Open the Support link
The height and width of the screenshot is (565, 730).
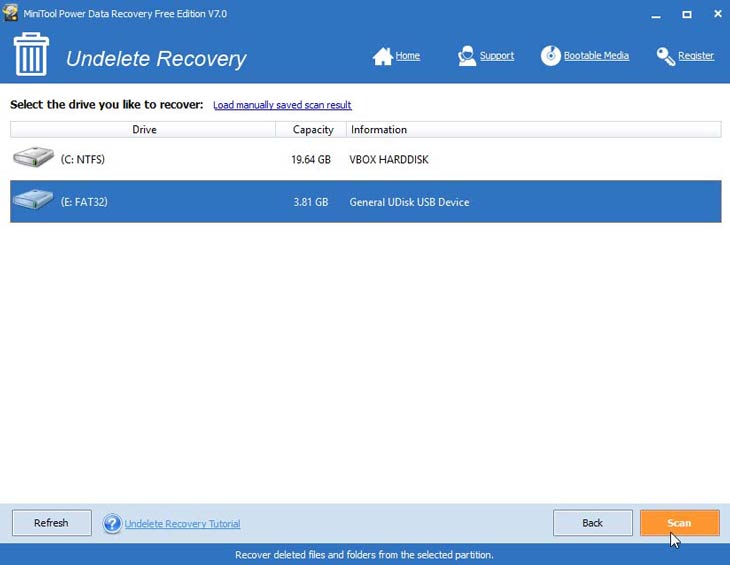(x=497, y=56)
